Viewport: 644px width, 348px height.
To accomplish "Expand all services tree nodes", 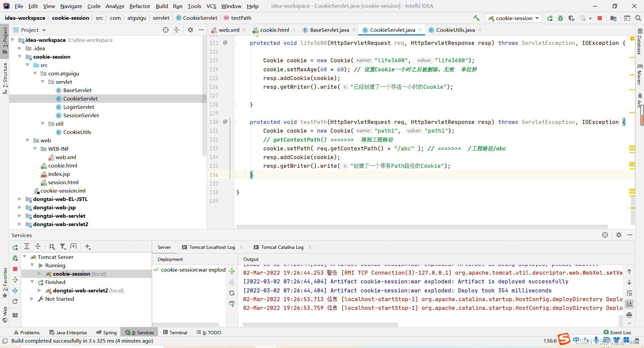I will tap(27, 247).
